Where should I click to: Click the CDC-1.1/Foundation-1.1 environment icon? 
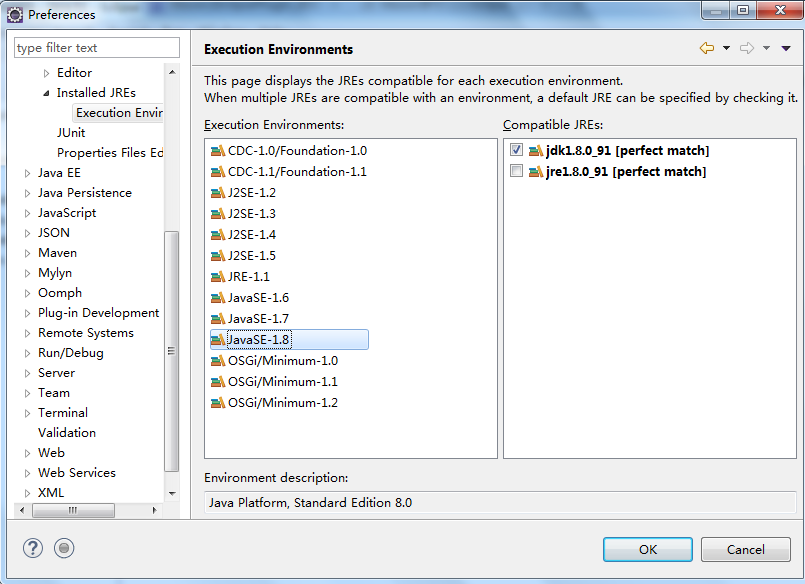click(x=218, y=171)
